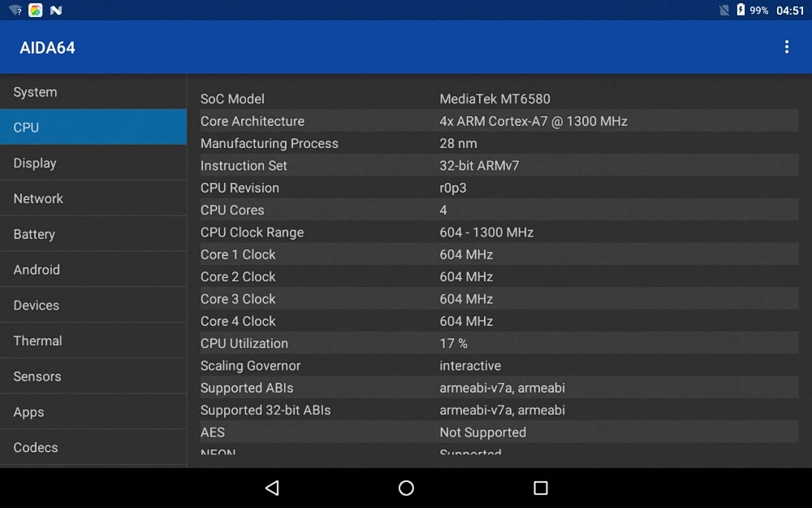The image size is (812, 508).
Task: Tap the MediaTek MT6580 value
Action: point(495,99)
